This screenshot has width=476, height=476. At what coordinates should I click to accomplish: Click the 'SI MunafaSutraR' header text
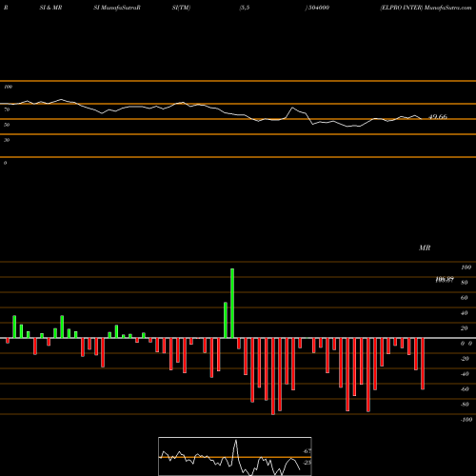pos(117,8)
